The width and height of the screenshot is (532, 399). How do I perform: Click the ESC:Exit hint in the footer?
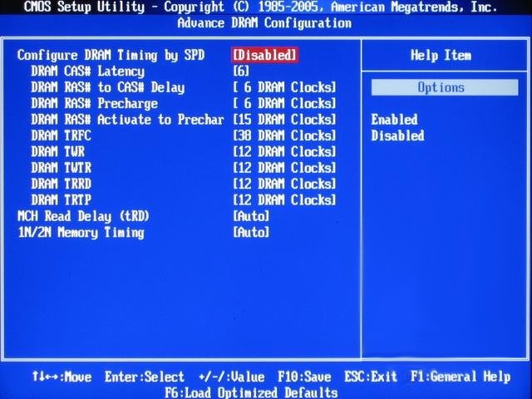tap(371, 377)
